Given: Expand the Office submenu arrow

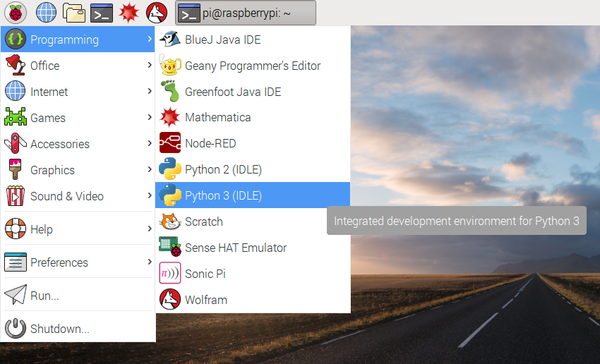Looking at the screenshot, I should [x=149, y=65].
